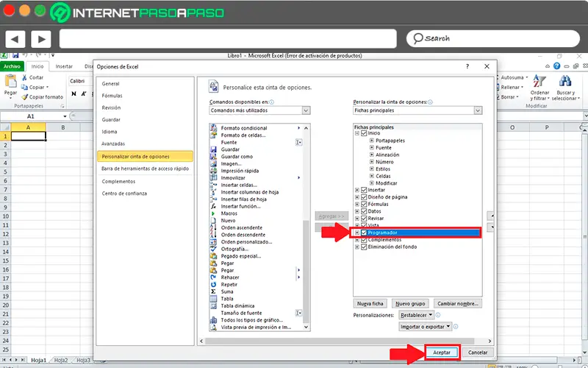
Task: Click the Insertar función fx icon
Action: pos(213,207)
